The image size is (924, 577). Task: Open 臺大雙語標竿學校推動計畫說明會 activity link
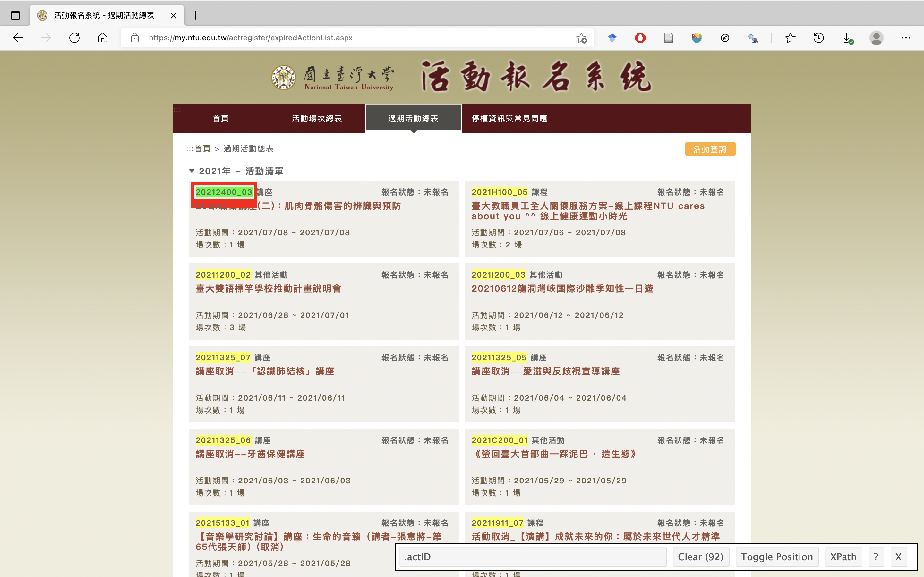pyautogui.click(x=269, y=288)
